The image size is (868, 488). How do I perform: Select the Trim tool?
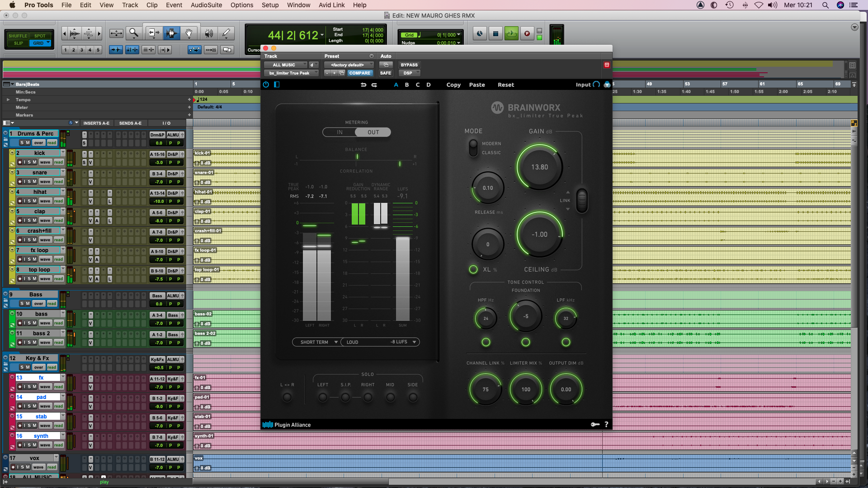pos(153,33)
